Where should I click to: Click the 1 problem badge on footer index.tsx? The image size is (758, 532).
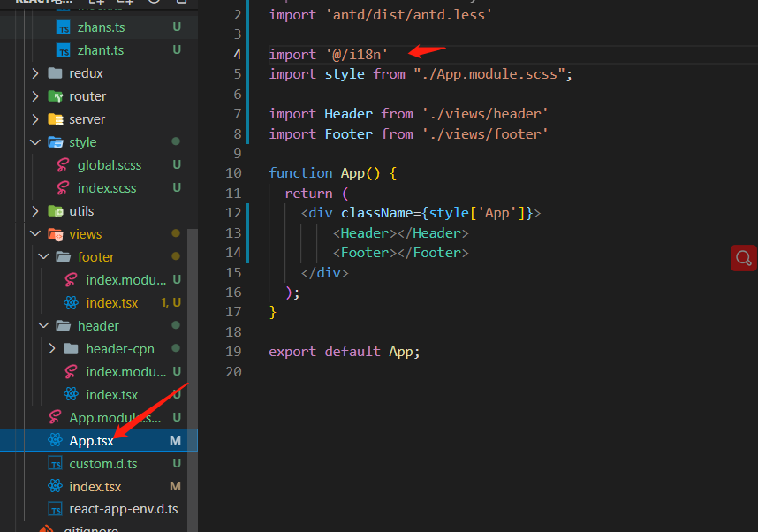pyautogui.click(x=165, y=303)
